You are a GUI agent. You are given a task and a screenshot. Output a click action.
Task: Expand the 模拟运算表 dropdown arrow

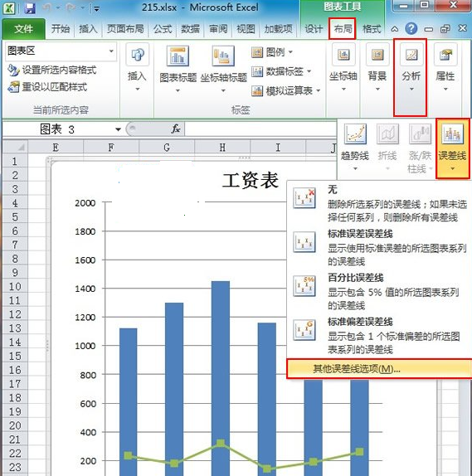click(319, 90)
